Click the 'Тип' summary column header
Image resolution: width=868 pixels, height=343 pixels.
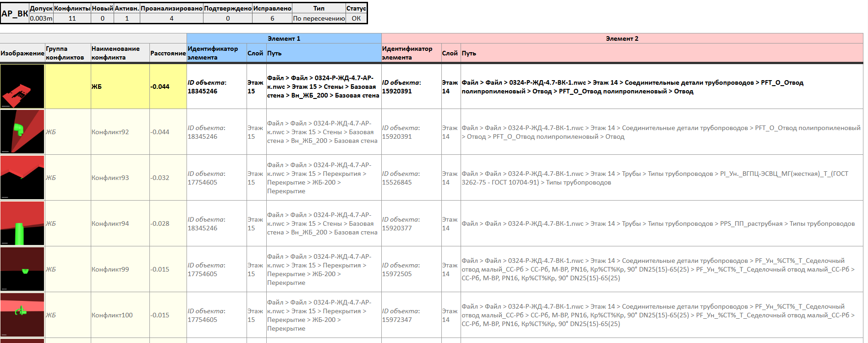pyautogui.click(x=319, y=8)
